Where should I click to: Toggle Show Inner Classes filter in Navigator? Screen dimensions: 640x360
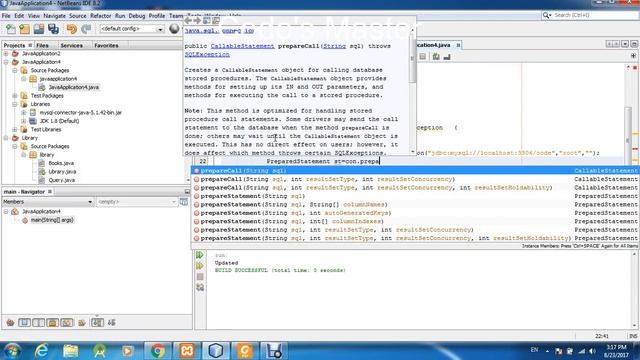(67, 323)
